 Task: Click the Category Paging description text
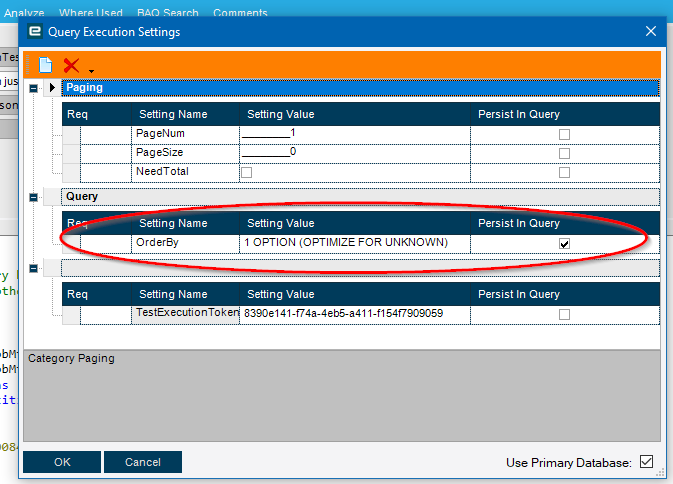(x=71, y=358)
